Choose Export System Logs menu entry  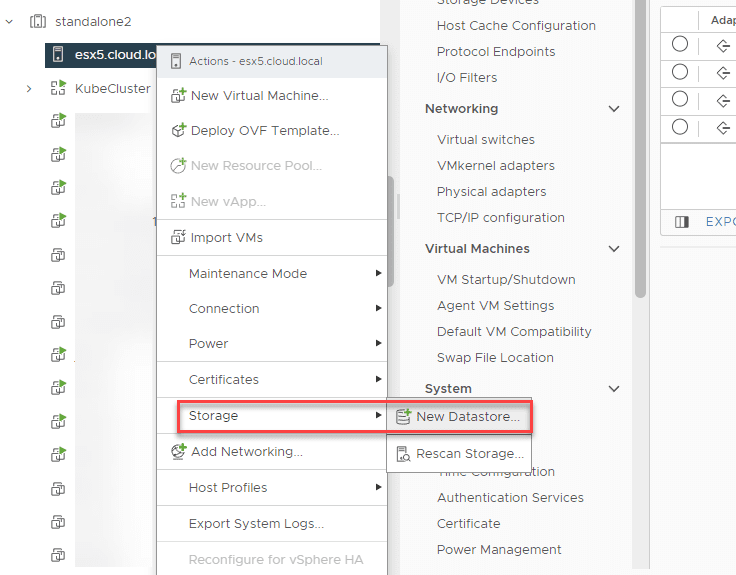click(x=256, y=523)
